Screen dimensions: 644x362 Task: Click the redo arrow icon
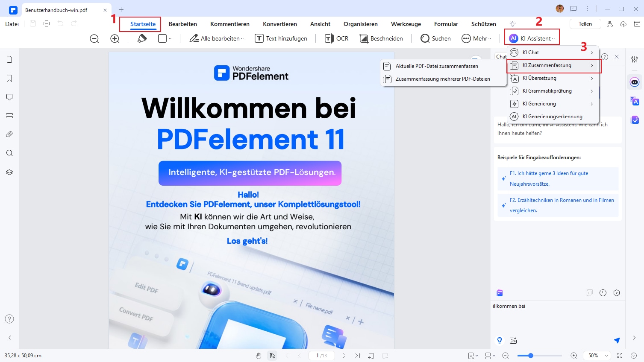[x=74, y=24]
